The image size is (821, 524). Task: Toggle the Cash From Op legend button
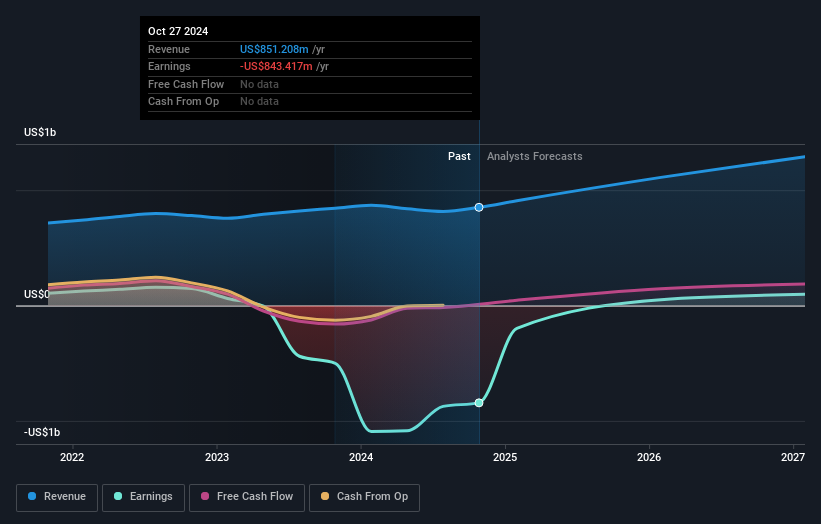[364, 497]
